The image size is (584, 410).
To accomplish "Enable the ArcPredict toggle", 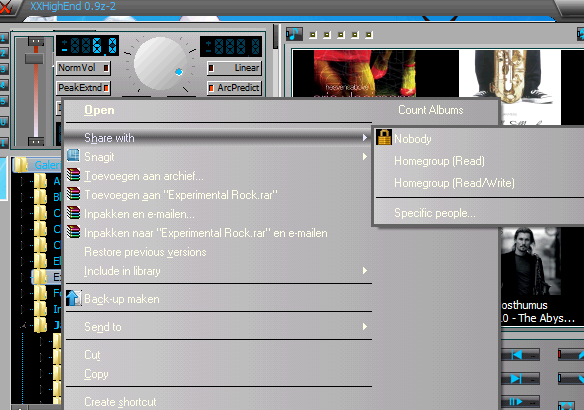I will point(234,88).
